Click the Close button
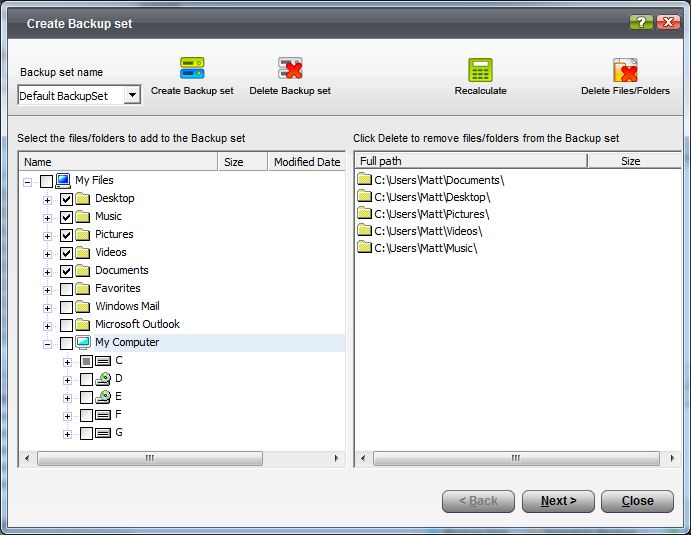Viewport: 691px width, 535px height. click(x=637, y=501)
